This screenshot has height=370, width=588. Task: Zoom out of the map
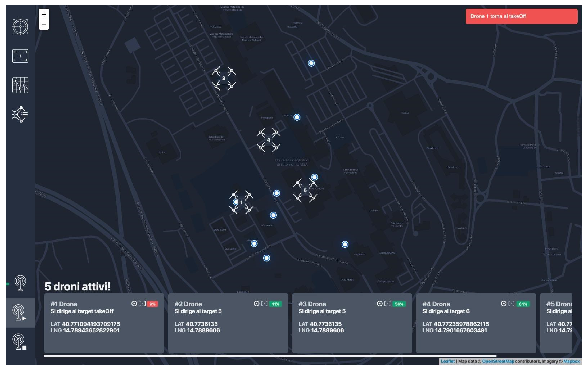pyautogui.click(x=44, y=25)
